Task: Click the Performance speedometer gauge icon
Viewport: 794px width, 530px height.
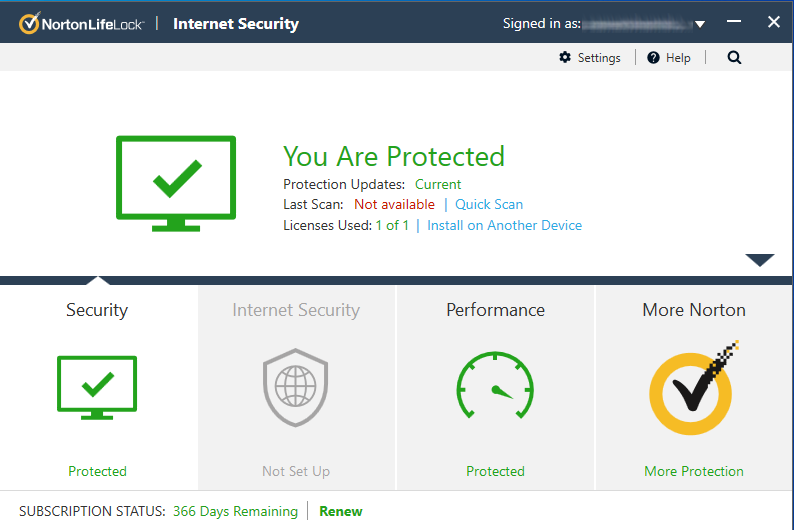Action: tap(495, 386)
